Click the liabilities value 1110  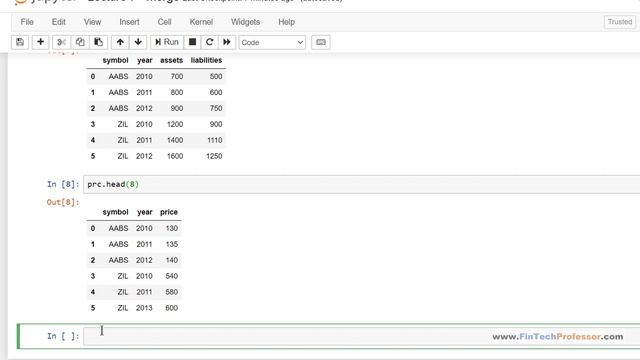[x=215, y=140]
